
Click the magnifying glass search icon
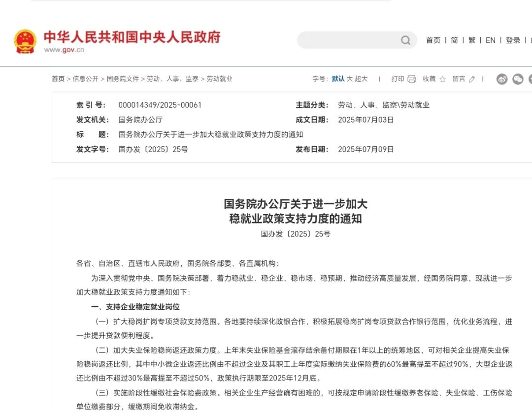[x=405, y=40]
